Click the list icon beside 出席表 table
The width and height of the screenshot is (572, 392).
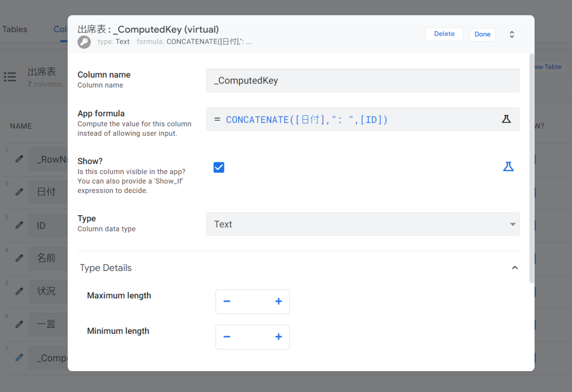(x=10, y=77)
